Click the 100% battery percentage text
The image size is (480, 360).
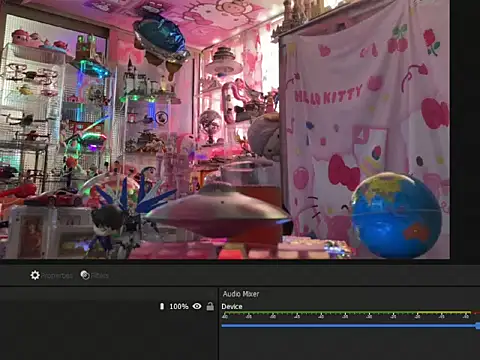point(179,306)
